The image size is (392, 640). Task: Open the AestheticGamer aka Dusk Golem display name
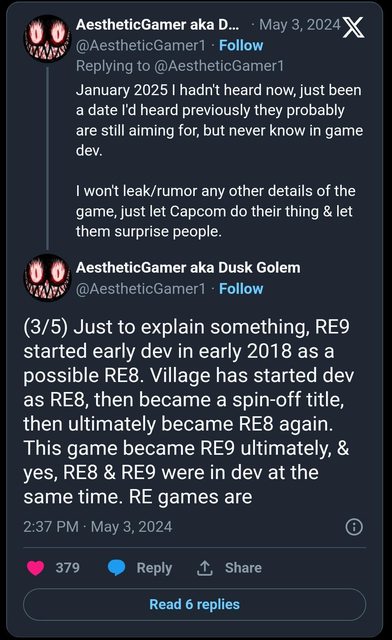(188, 268)
